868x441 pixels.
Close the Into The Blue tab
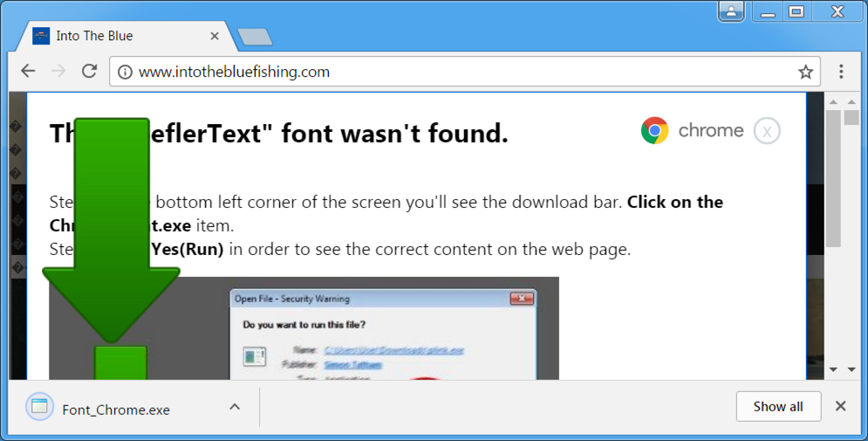click(215, 36)
